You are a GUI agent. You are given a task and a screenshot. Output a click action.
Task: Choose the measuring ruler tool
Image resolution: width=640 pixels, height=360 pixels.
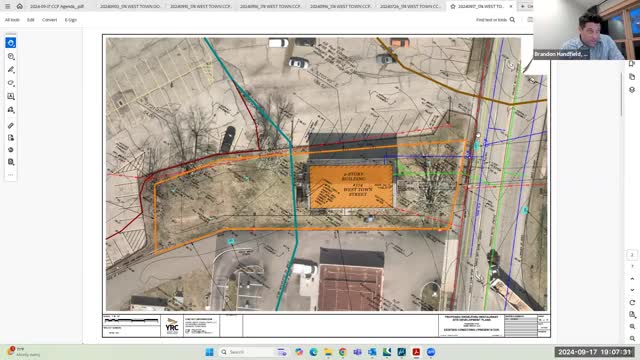(x=11, y=126)
